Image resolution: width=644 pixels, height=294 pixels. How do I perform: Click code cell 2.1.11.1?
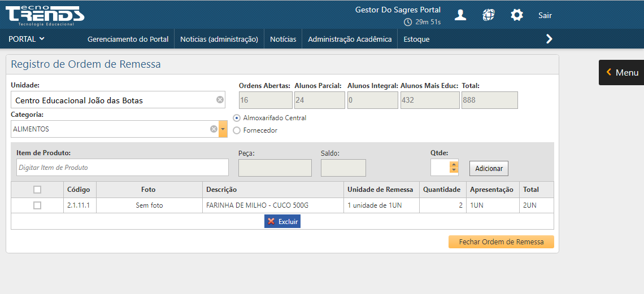80,205
